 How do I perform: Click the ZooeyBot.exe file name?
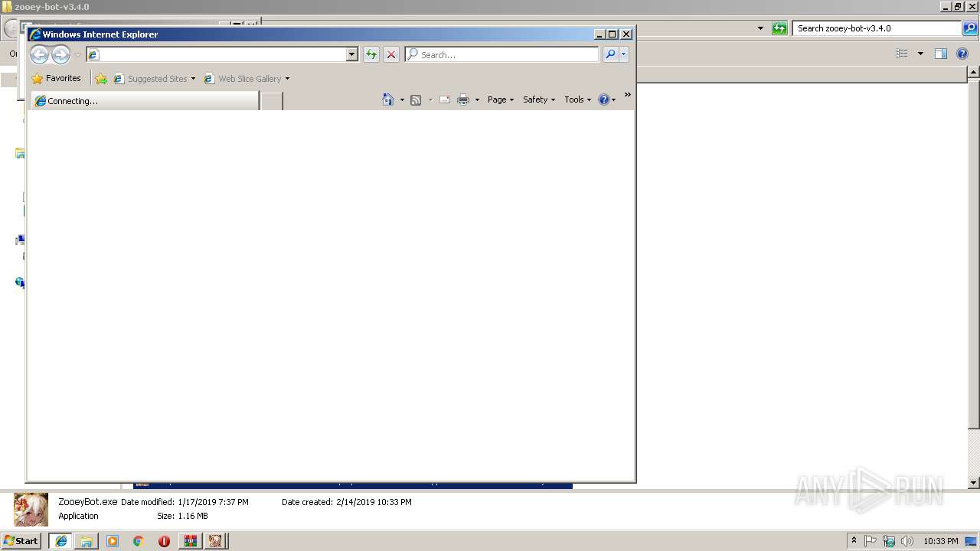88,502
